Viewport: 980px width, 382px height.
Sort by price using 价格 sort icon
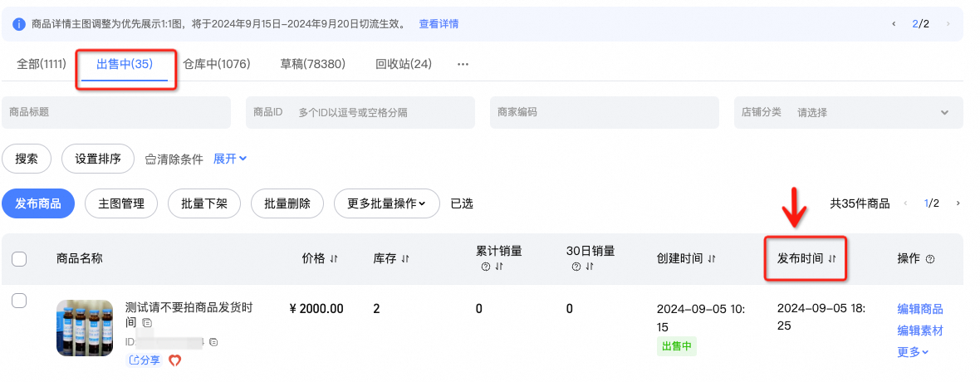(334, 259)
